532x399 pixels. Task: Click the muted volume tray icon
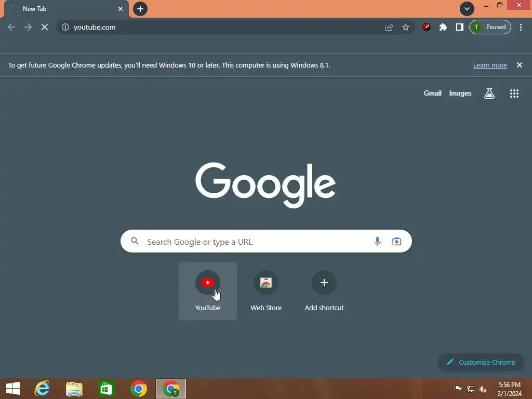[x=483, y=389]
